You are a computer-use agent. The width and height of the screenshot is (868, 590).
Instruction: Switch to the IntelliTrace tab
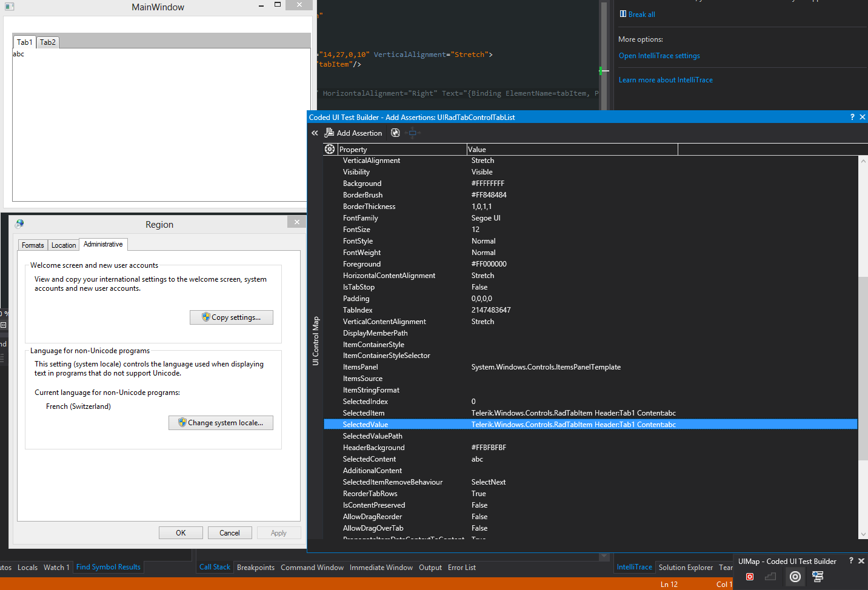634,567
